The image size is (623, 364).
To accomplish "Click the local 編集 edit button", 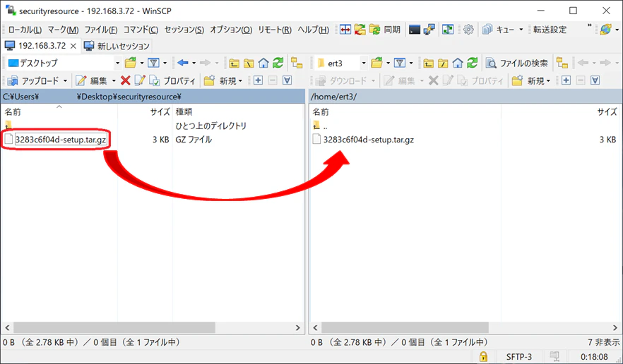I will coord(91,81).
